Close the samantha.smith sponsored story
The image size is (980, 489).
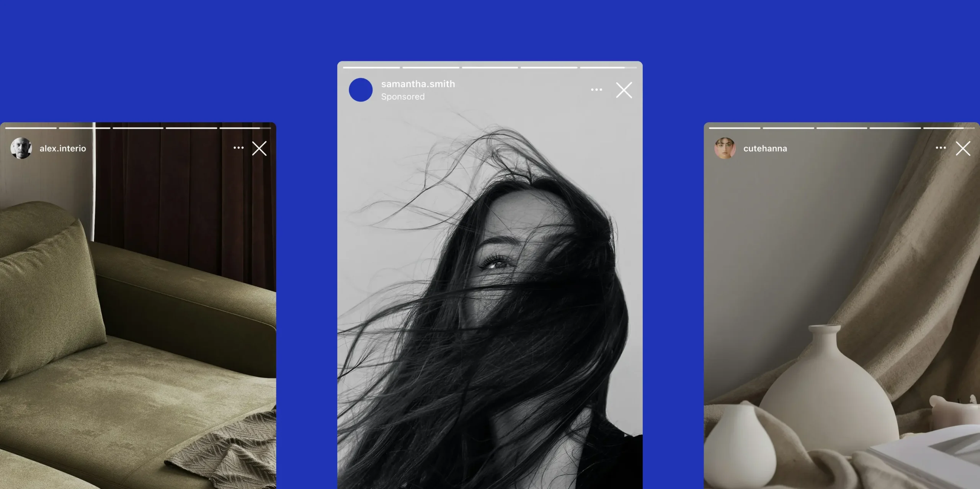click(x=624, y=90)
